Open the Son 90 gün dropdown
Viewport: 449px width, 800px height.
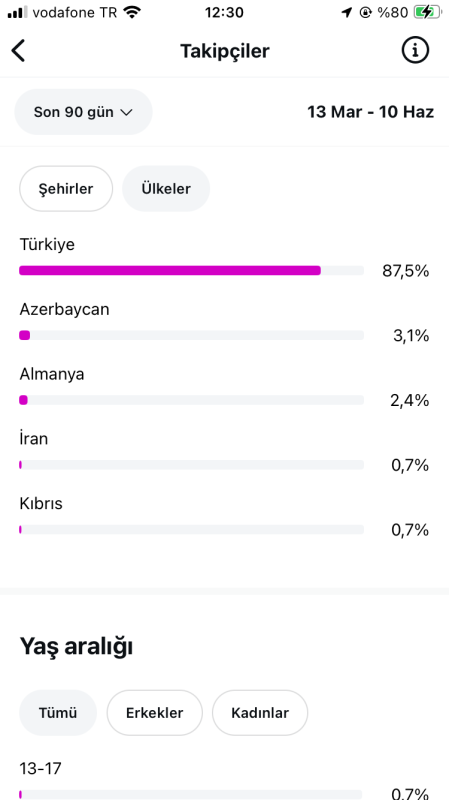(83, 112)
